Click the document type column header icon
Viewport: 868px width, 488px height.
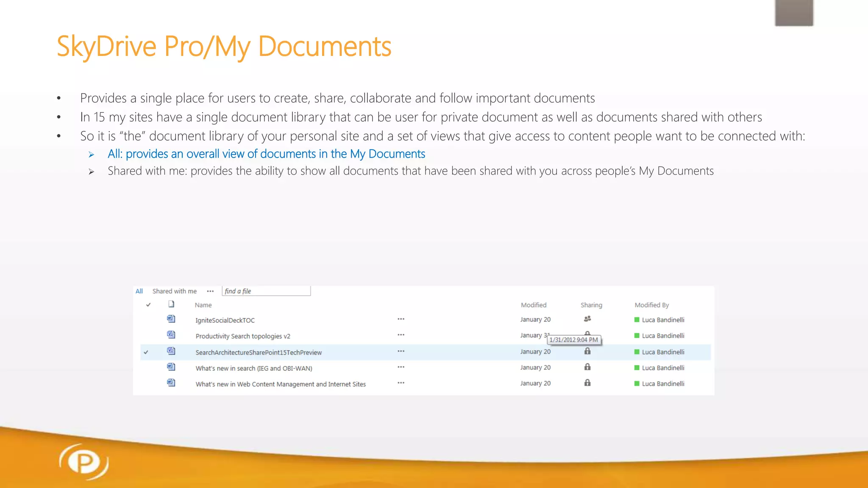click(171, 304)
